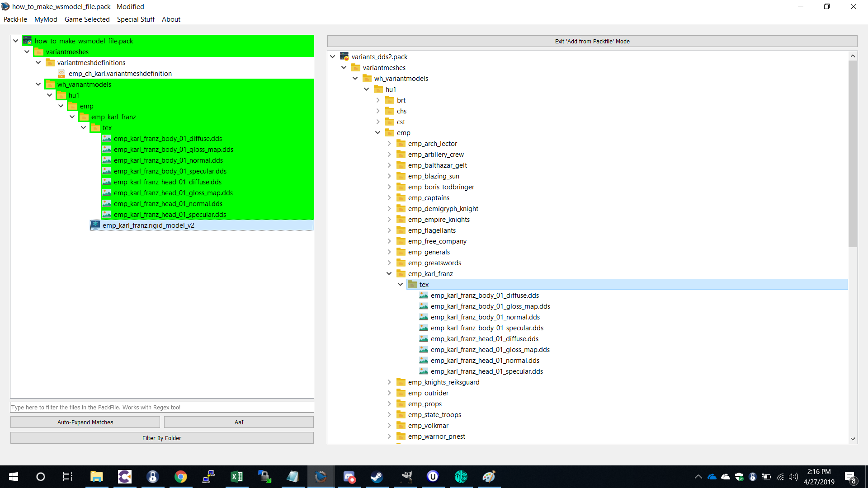Open Excel from the taskbar
The image size is (868, 488).
click(236, 477)
